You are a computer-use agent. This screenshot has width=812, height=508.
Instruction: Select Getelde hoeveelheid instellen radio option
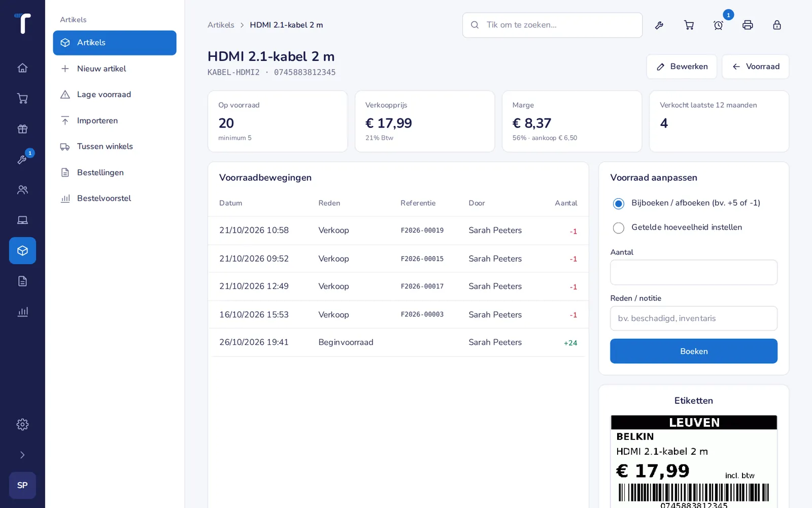point(618,228)
